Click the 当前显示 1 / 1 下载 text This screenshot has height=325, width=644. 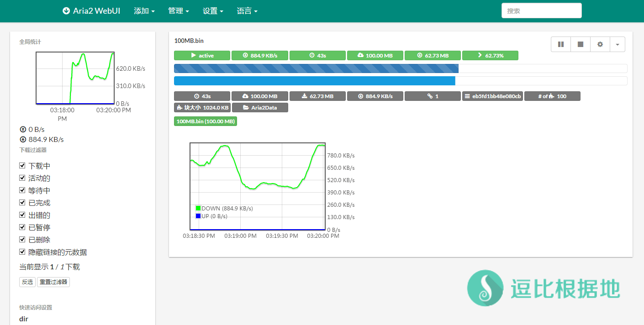(x=49, y=267)
